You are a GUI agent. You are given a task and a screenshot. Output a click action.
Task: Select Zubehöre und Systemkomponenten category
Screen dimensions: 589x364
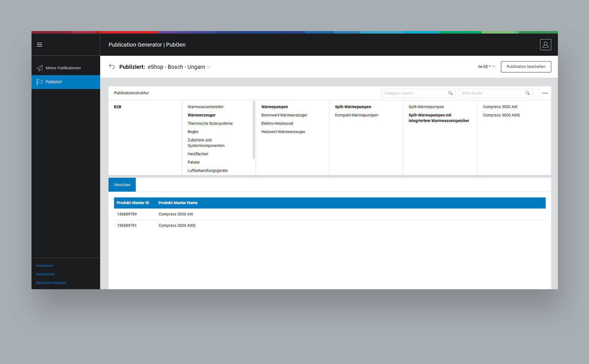[206, 143]
